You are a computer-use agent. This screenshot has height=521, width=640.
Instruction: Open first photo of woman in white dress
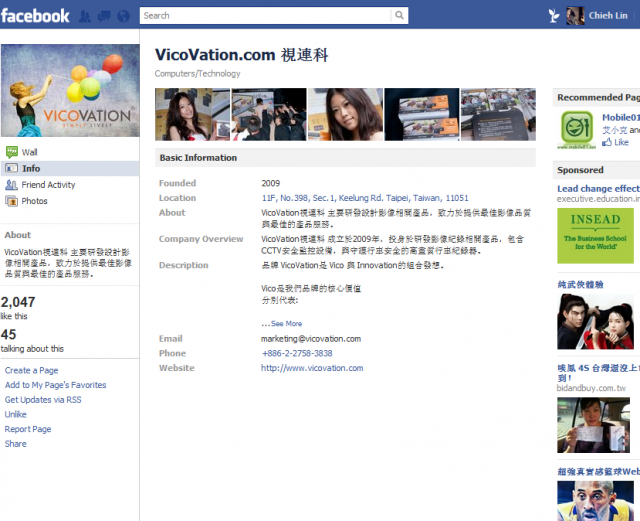(192, 114)
